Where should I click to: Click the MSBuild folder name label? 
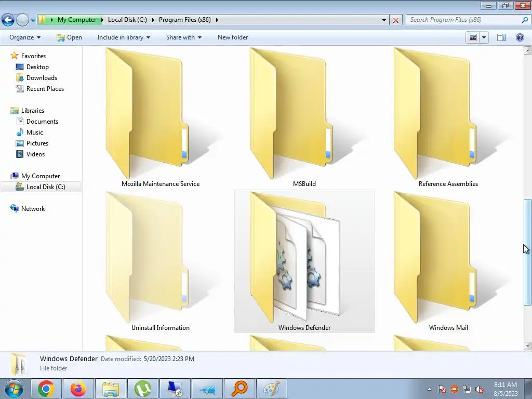click(304, 184)
